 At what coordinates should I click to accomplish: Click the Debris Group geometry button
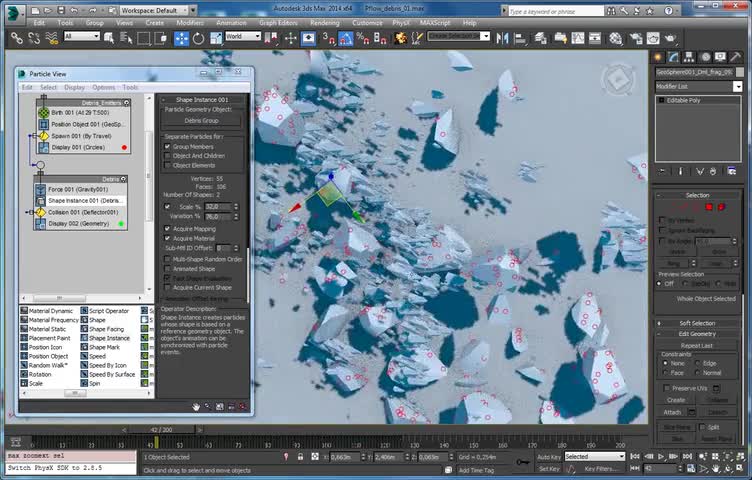click(201, 121)
